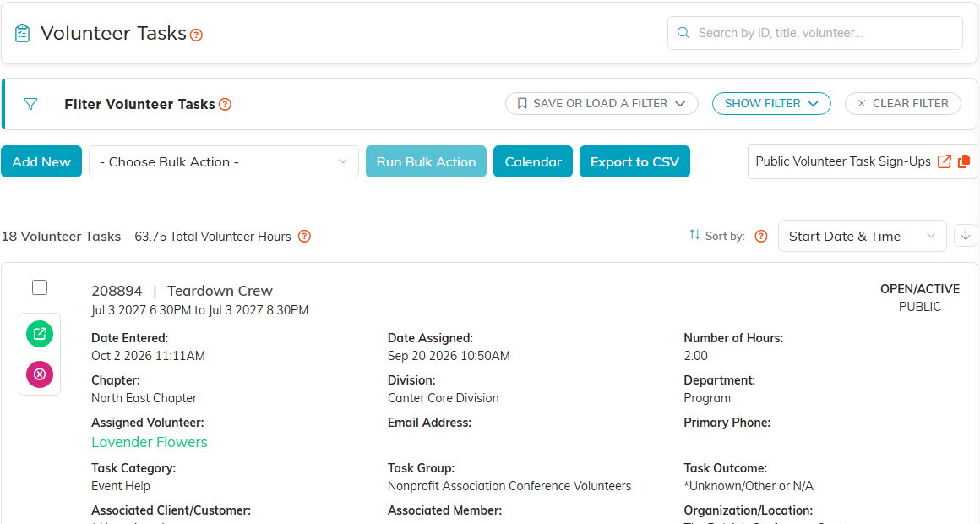Click Export to CSV button
The height and width of the screenshot is (524, 980).
(x=634, y=161)
